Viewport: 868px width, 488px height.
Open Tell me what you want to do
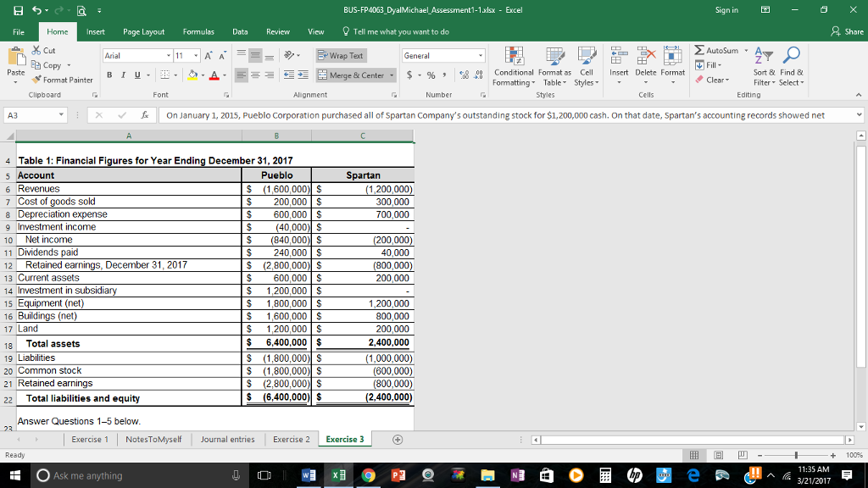tap(396, 31)
